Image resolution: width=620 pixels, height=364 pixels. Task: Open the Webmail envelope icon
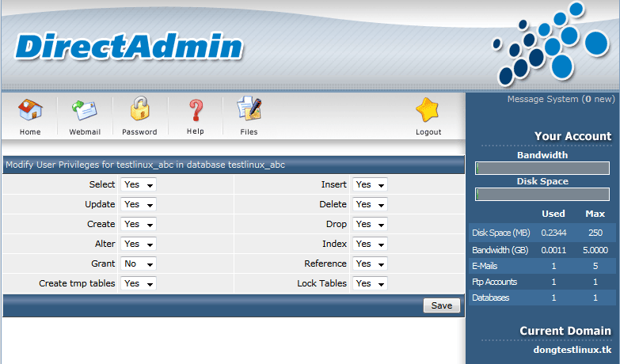point(85,109)
